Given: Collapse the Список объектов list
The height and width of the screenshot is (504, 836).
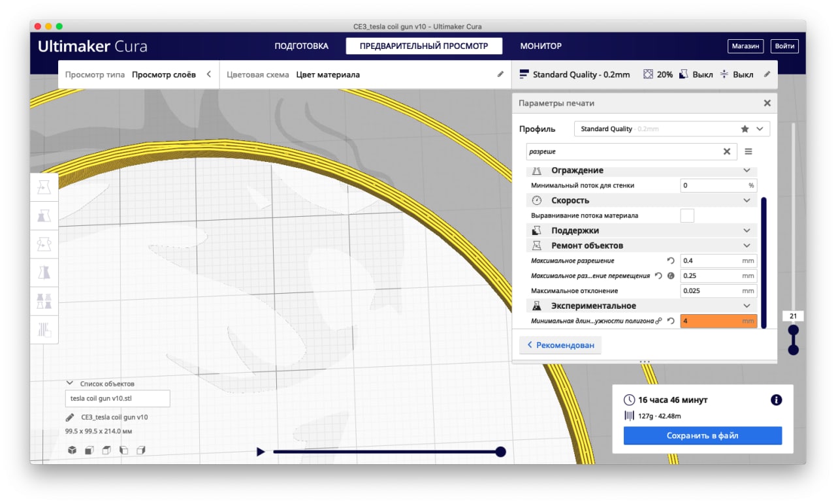Looking at the screenshot, I should [x=69, y=383].
